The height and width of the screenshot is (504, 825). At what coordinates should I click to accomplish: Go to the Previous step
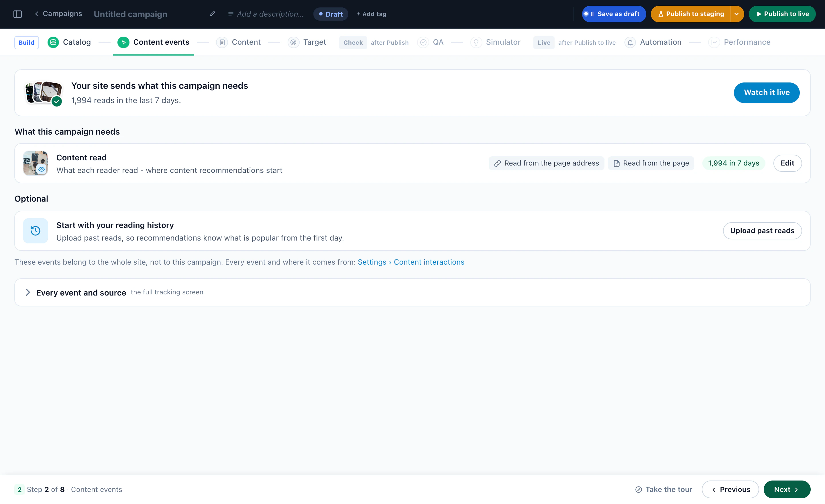click(730, 490)
